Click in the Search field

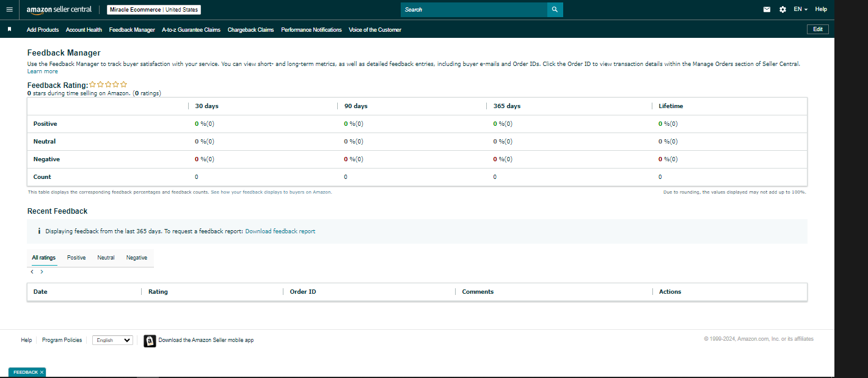(x=474, y=10)
